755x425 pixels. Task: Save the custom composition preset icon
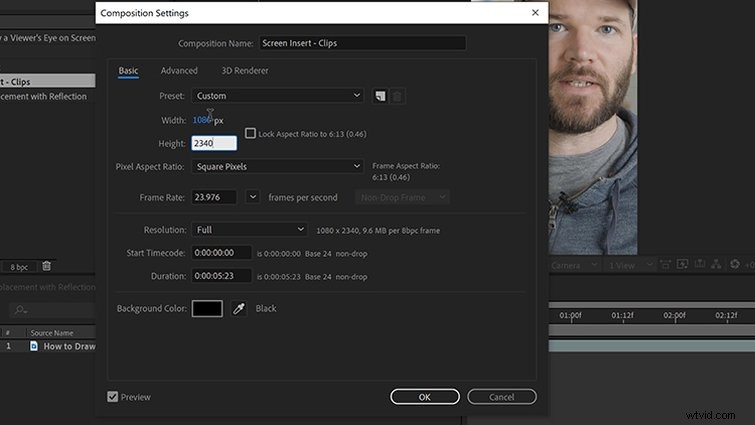pos(380,96)
